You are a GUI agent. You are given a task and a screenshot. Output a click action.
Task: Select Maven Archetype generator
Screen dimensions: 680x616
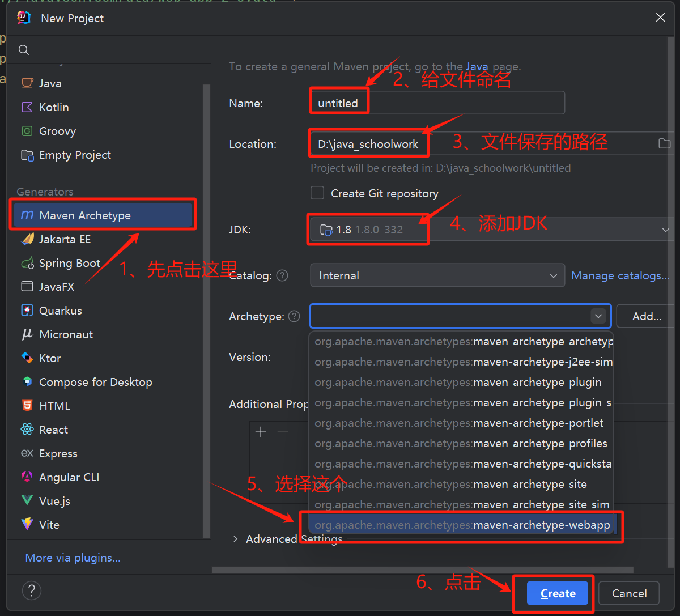pyautogui.click(x=103, y=215)
